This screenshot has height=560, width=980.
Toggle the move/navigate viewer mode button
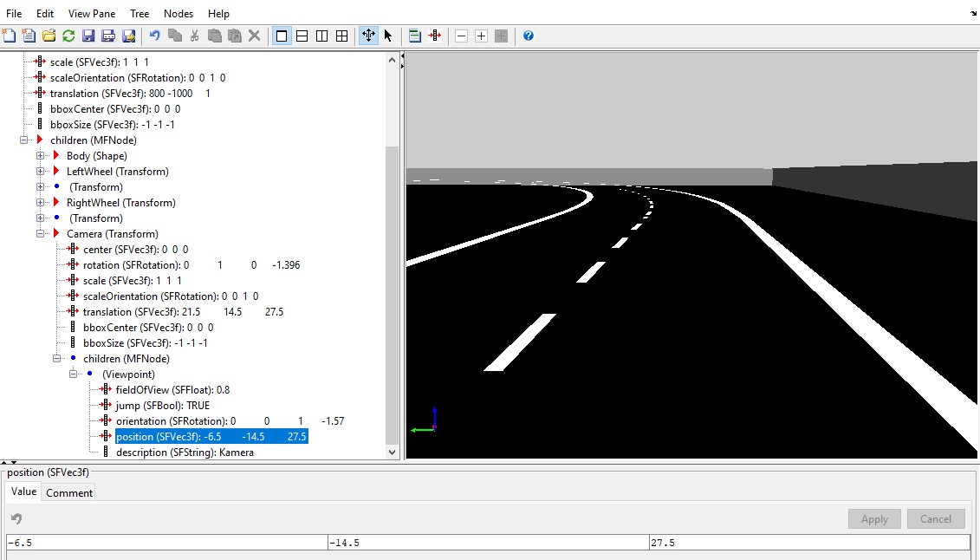368,36
